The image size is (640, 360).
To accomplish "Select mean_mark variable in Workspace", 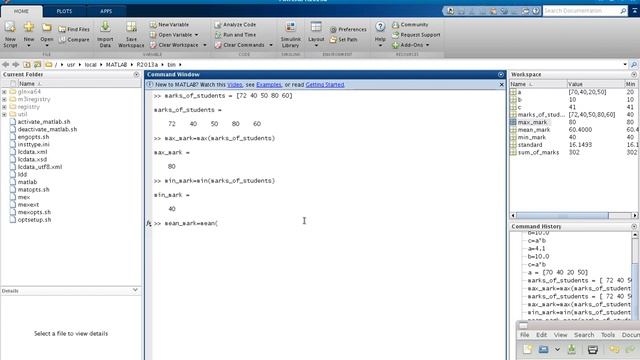I will pyautogui.click(x=534, y=130).
